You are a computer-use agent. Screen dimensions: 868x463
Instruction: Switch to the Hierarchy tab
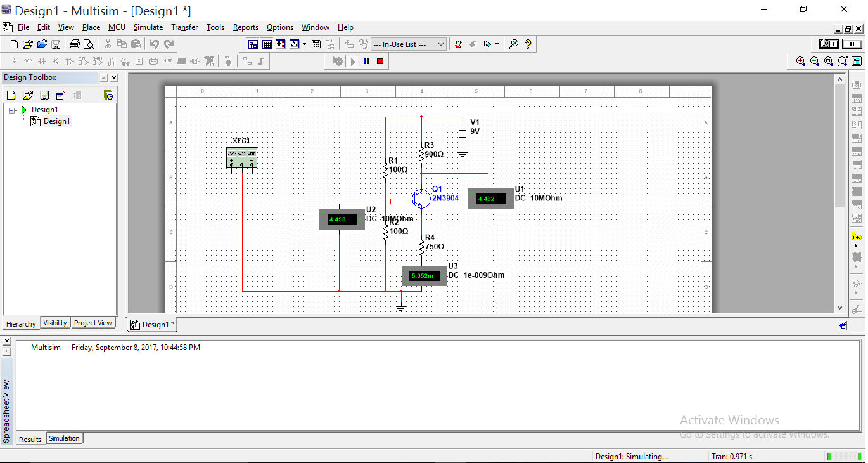tap(21, 323)
